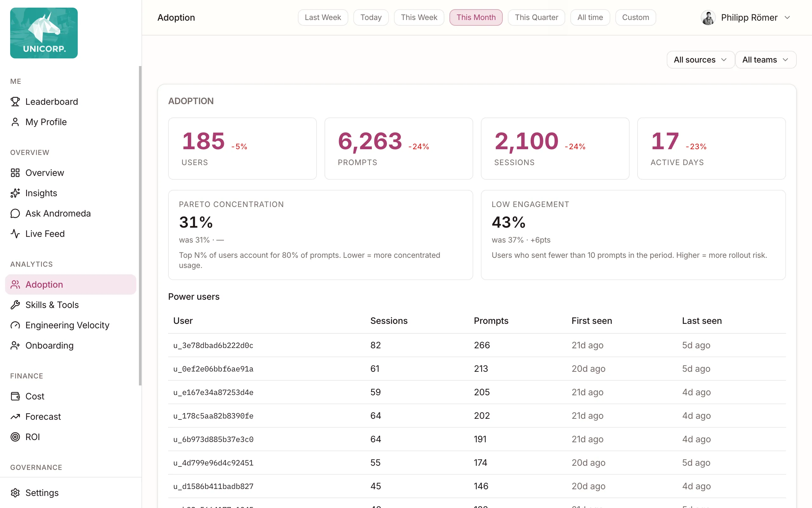Go to My Profile
812x508 pixels.
click(x=70, y=122)
